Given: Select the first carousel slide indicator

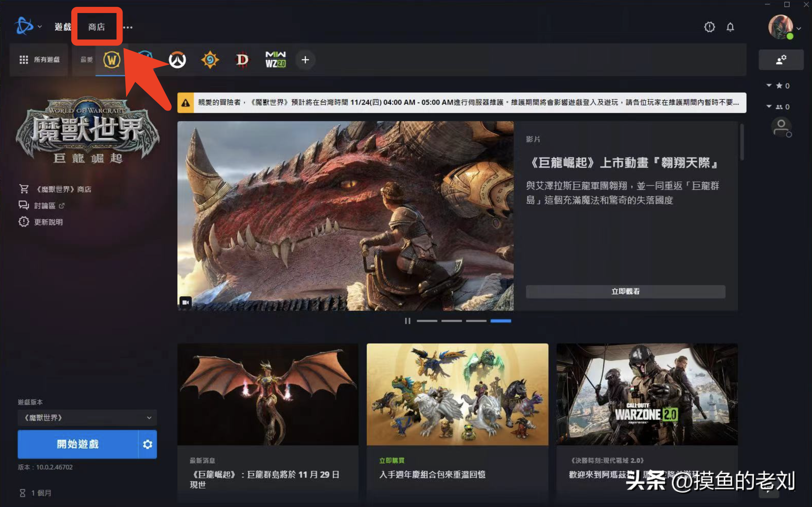Looking at the screenshot, I should [x=427, y=321].
